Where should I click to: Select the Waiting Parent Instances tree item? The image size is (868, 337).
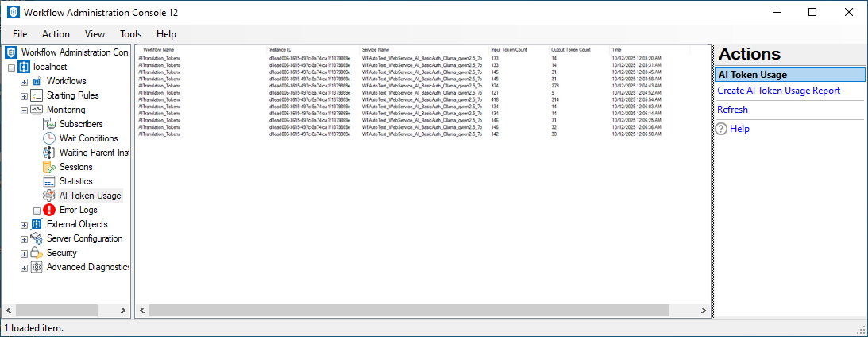[94, 153]
